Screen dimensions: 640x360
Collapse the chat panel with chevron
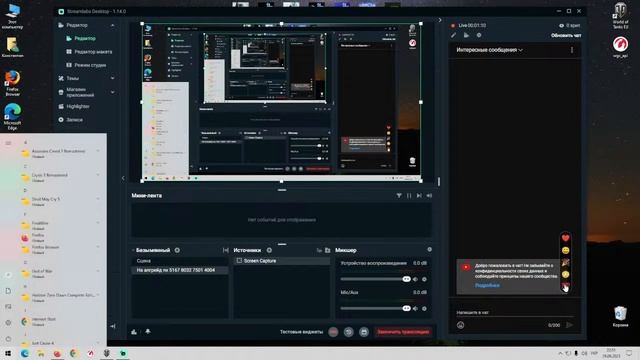pyautogui.click(x=440, y=20)
